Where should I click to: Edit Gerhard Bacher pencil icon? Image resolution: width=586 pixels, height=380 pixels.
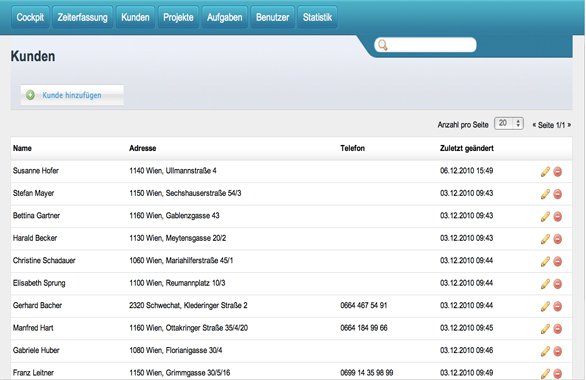click(x=545, y=306)
